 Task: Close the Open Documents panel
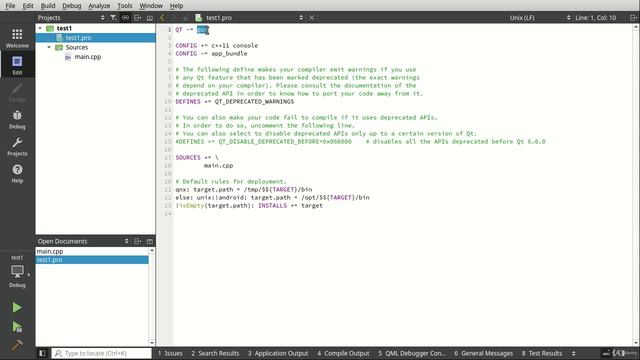(150, 241)
